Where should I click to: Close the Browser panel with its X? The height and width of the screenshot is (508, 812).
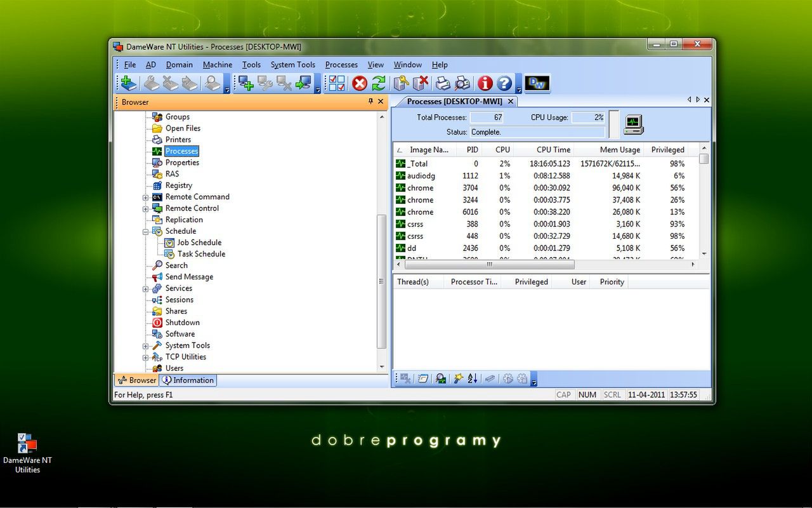coord(381,102)
